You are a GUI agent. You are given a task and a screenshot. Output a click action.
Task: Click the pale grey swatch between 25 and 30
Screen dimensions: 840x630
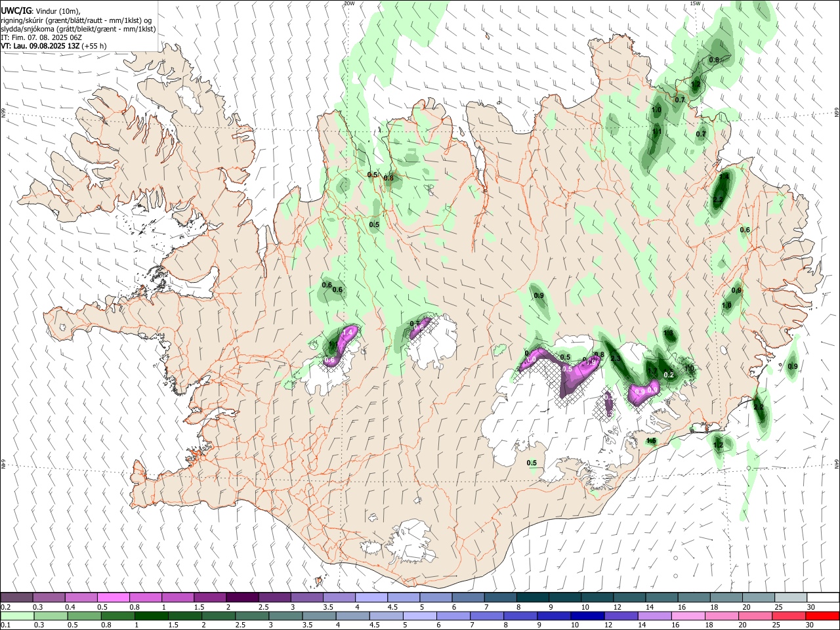(791, 597)
